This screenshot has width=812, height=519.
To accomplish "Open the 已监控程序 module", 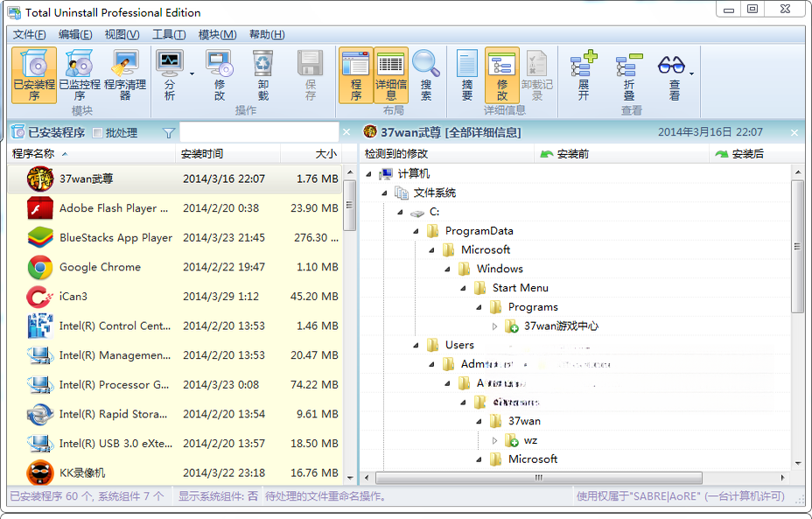I will (x=80, y=75).
